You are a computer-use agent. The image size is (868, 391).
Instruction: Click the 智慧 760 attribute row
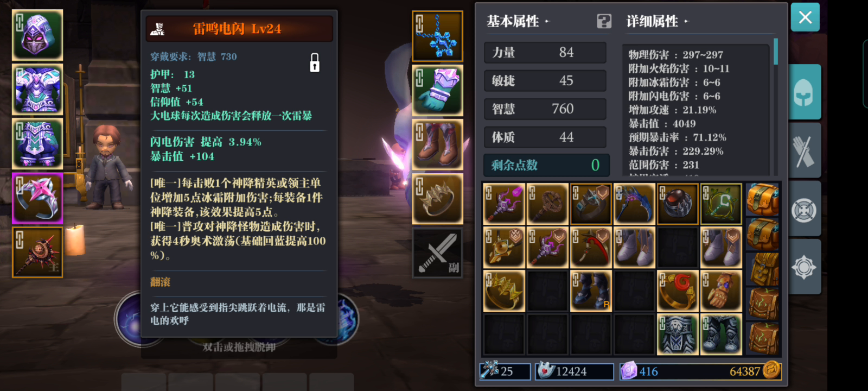(545, 109)
